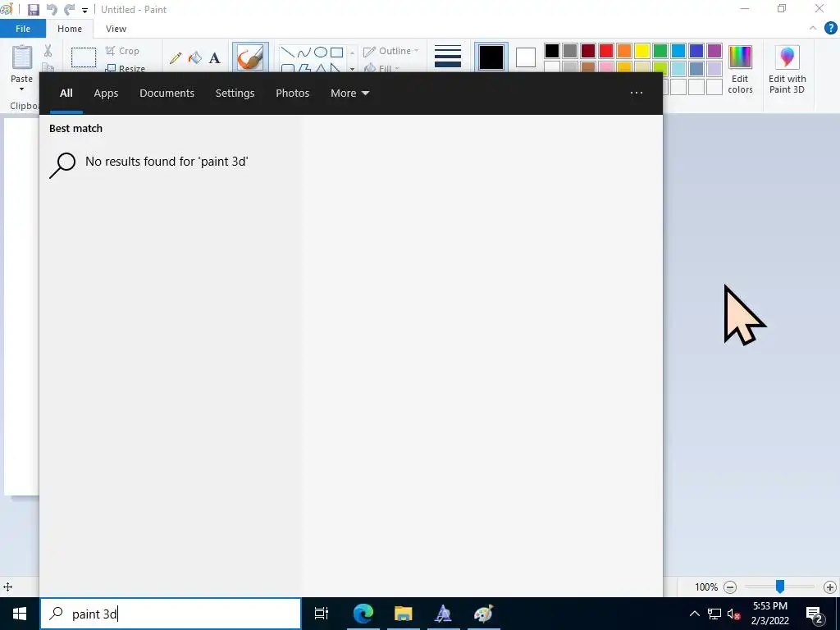The width and height of the screenshot is (840, 630).
Task: Click the Save icon in title bar
Action: click(33, 10)
